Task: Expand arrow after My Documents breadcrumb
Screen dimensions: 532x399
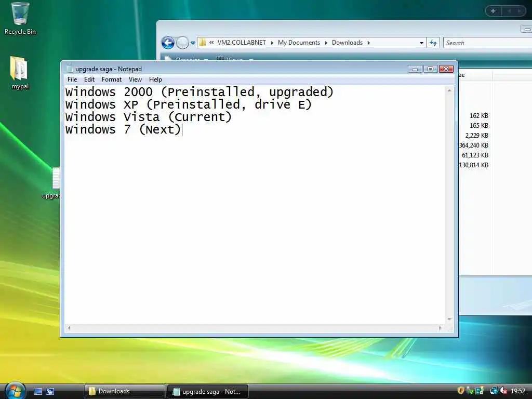Action: (x=326, y=43)
